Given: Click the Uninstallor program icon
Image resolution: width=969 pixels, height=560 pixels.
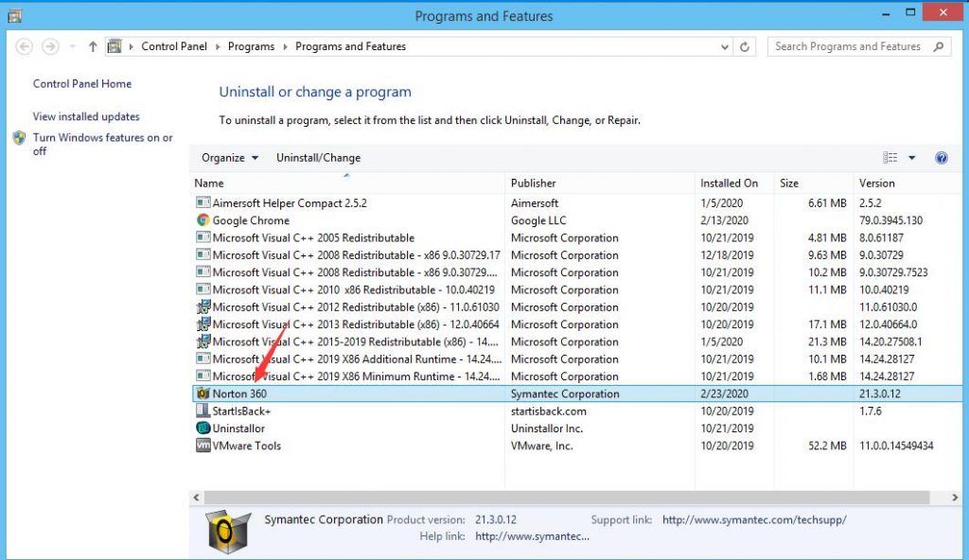Looking at the screenshot, I should (203, 428).
